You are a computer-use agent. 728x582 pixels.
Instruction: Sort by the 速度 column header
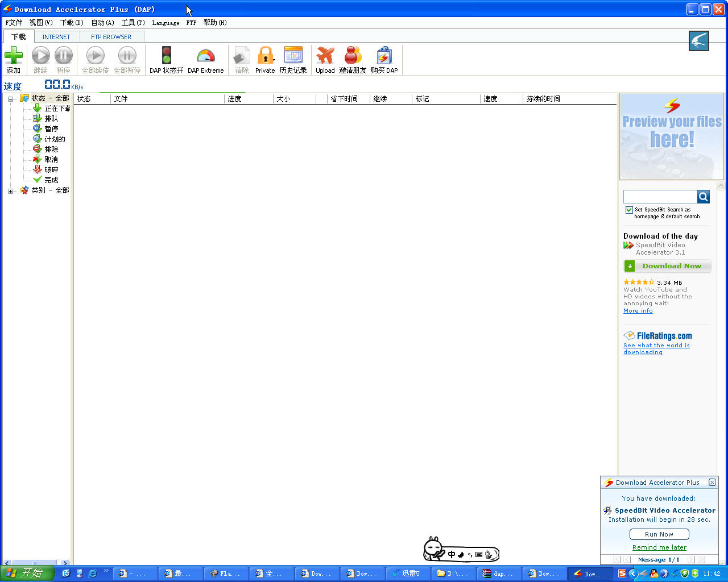click(502, 99)
